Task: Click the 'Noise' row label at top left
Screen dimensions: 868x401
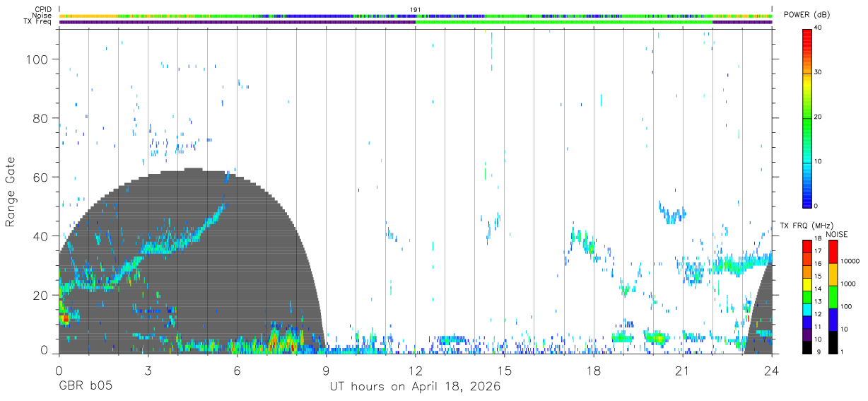Action: (42, 16)
